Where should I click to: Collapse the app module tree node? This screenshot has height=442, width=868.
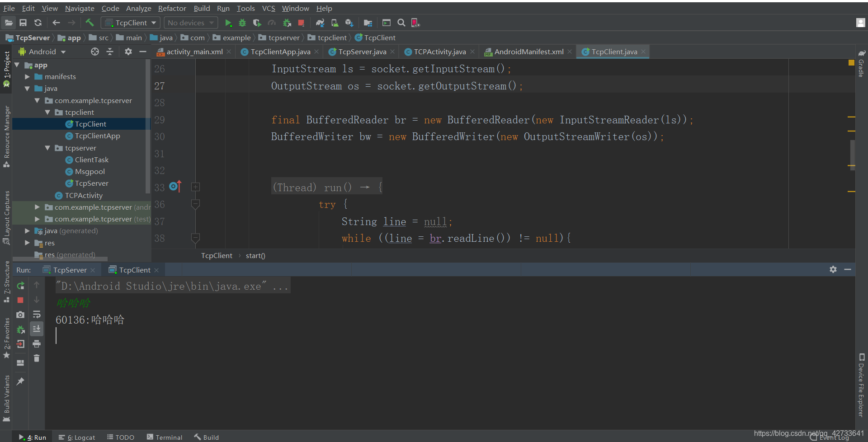[x=17, y=65]
